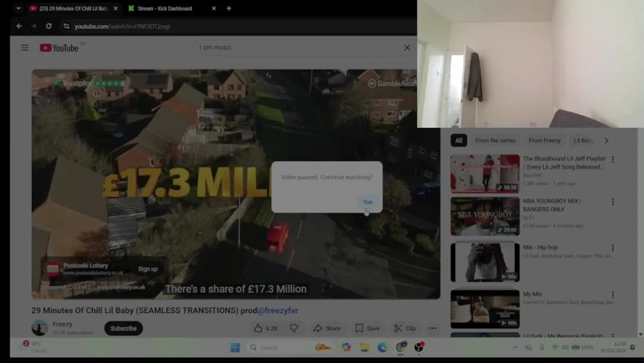Open the Postcode Lottery ad logo
The width and height of the screenshot is (644, 363).
53,269
